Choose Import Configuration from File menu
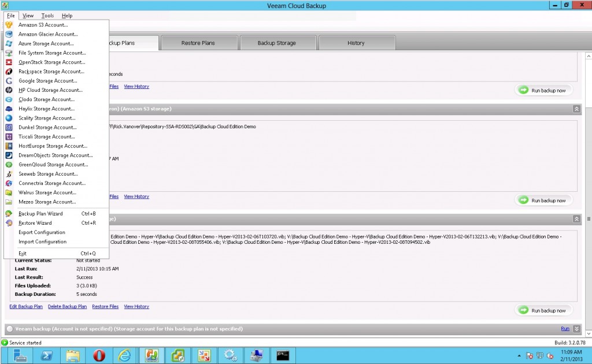 coord(57,242)
